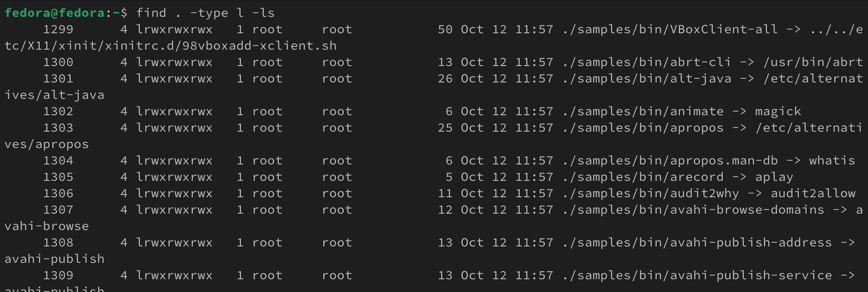Click the avahi-publish-address symlink path

tap(697, 242)
